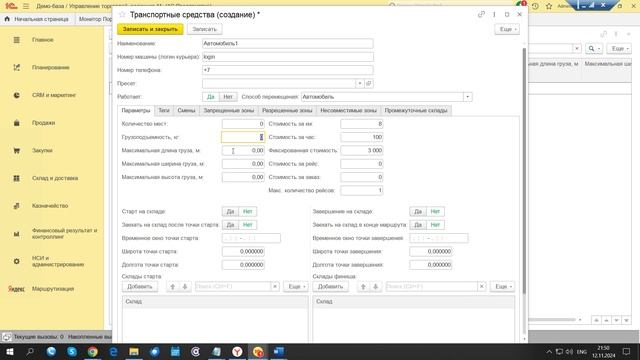Add form to favorites with star icon

click(x=122, y=15)
